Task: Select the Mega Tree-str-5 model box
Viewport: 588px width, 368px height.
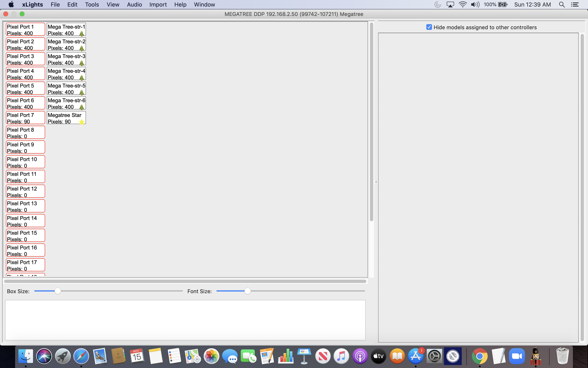Action: click(x=66, y=89)
